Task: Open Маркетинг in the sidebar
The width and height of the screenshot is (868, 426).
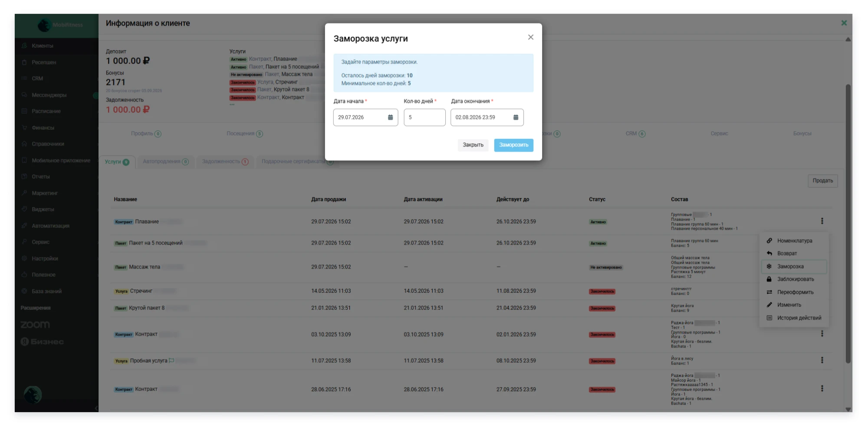Action: coord(56,193)
